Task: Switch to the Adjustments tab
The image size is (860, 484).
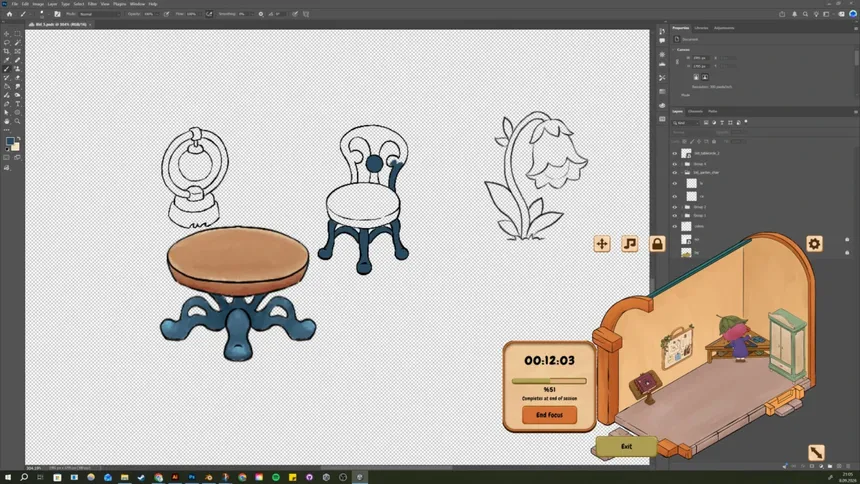Action: [724, 28]
